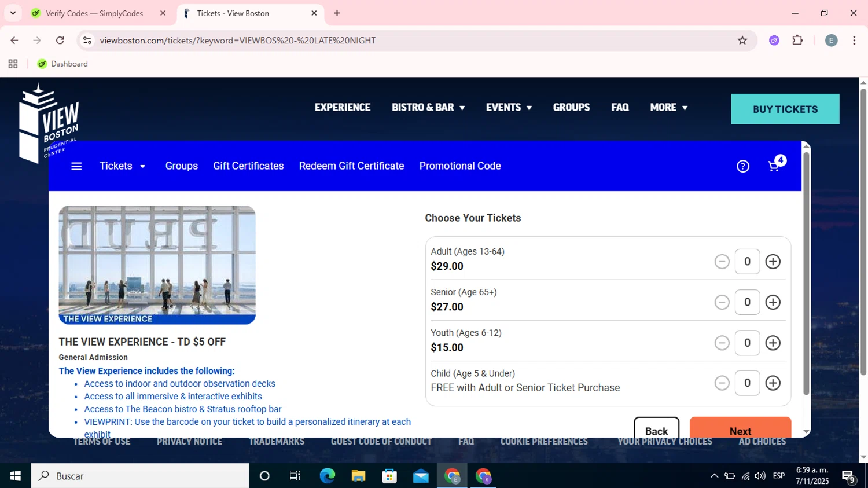This screenshot has height=488, width=868.
Task: Remove one Senior ticket with minus
Action: (x=722, y=302)
